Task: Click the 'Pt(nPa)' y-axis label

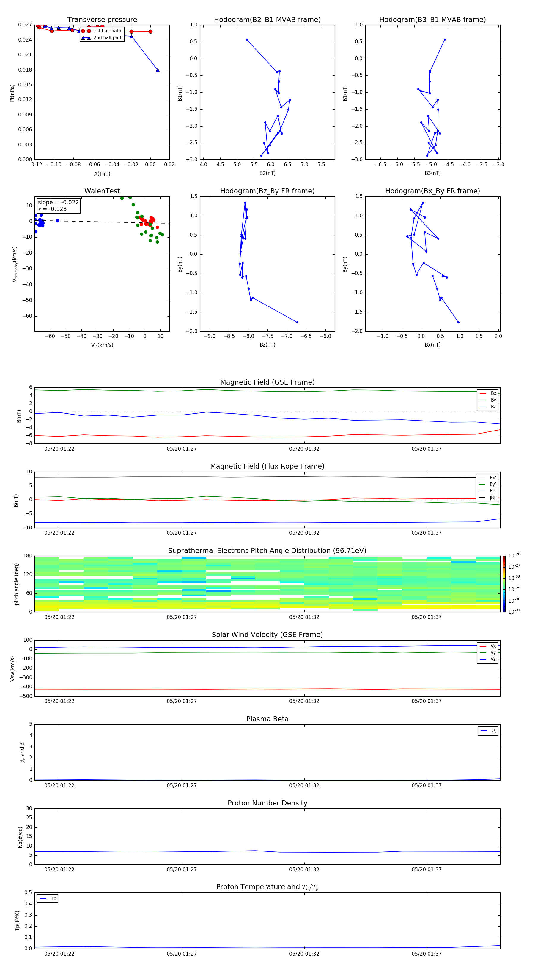Action: click(12, 92)
